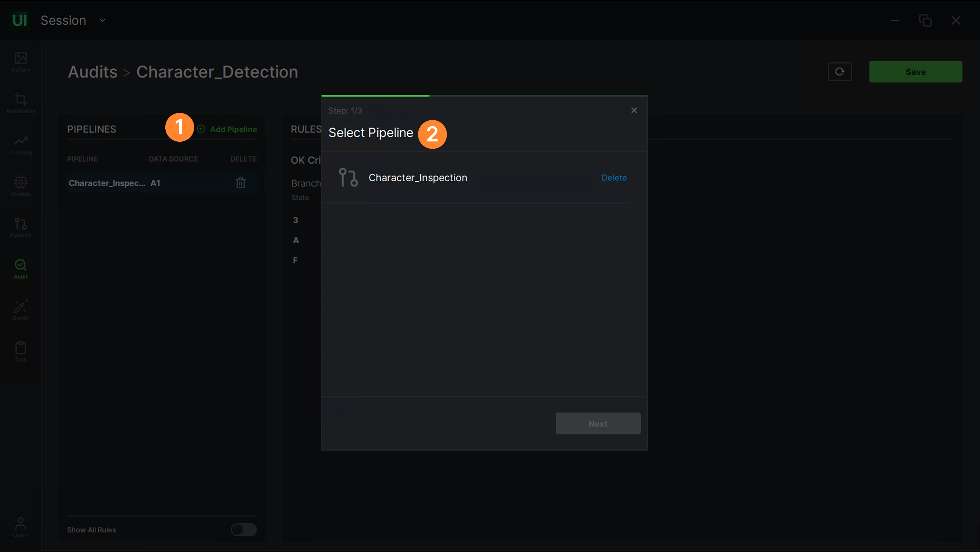
Task: Click the Character_Inspection pipeline branch icon
Action: [x=348, y=178]
